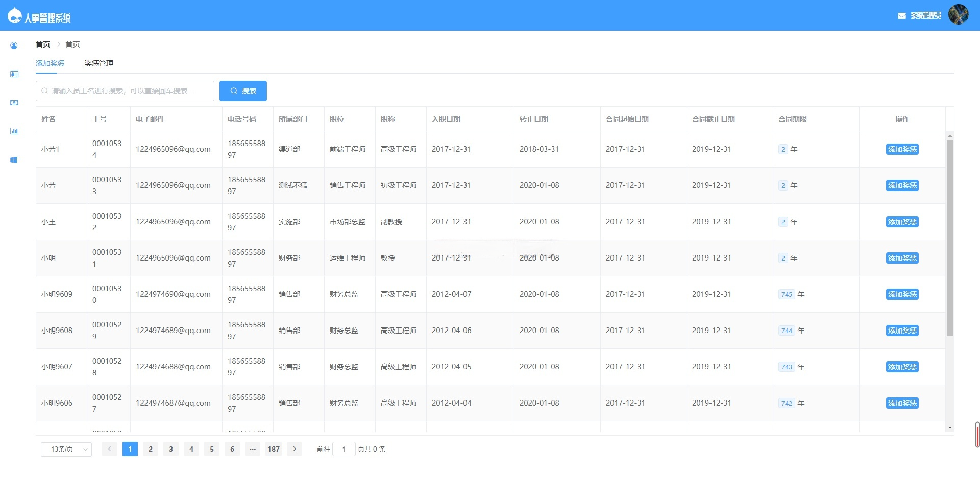
Task: Open messages via the envelope icon
Action: [x=900, y=16]
